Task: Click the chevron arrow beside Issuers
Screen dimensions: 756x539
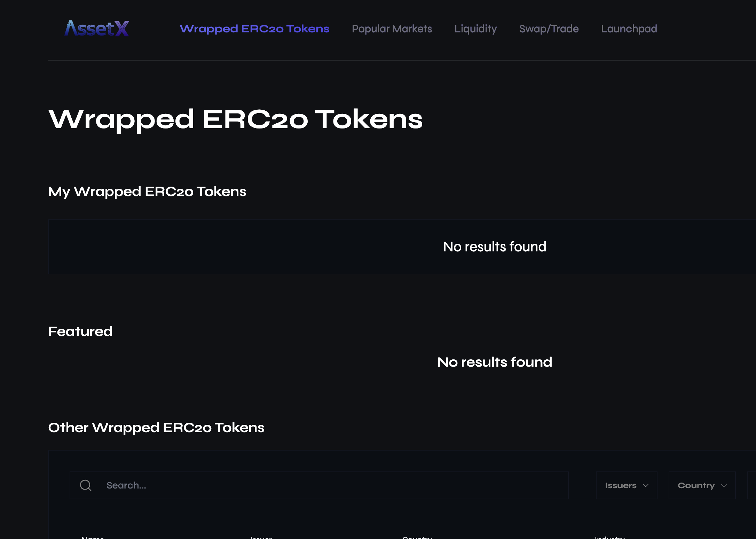Action: pyautogui.click(x=646, y=485)
